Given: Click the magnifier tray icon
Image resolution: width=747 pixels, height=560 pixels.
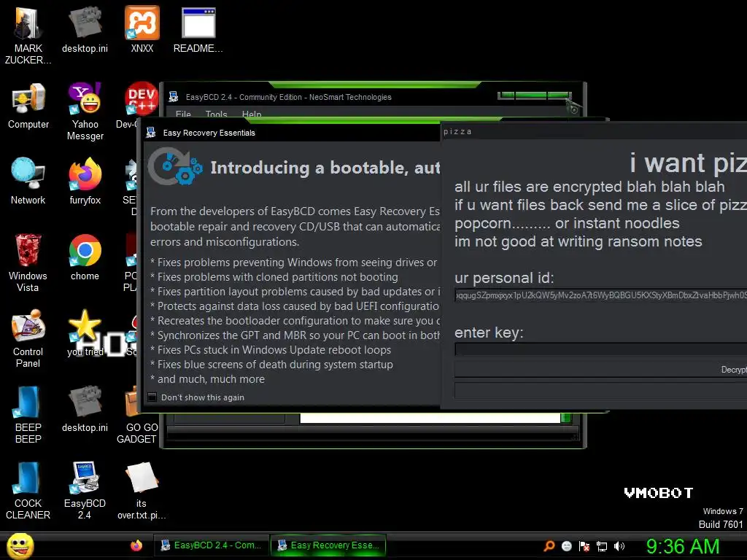Looking at the screenshot, I should tap(549, 546).
